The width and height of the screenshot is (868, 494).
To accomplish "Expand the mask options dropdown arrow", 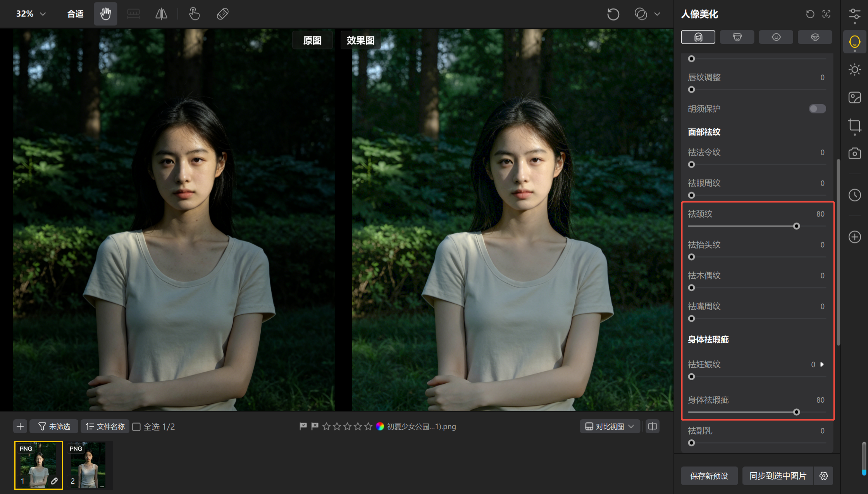I will click(x=657, y=14).
